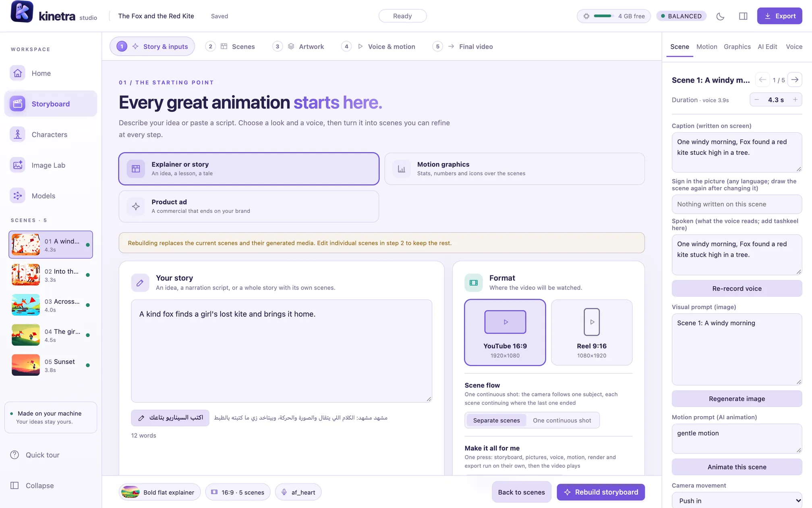The height and width of the screenshot is (508, 812).
Task: Go to step 4 Voice & motion
Action: point(378,46)
